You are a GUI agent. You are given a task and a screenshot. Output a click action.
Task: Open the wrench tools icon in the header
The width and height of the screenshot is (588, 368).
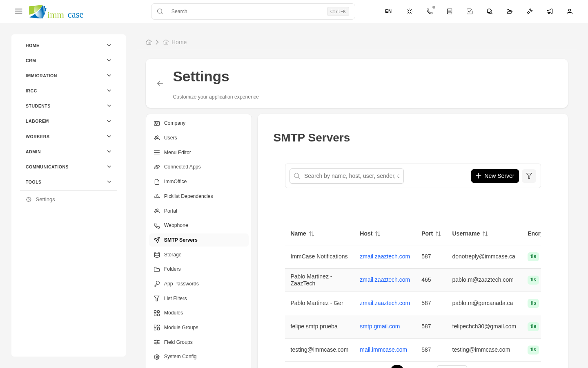pyautogui.click(x=530, y=11)
